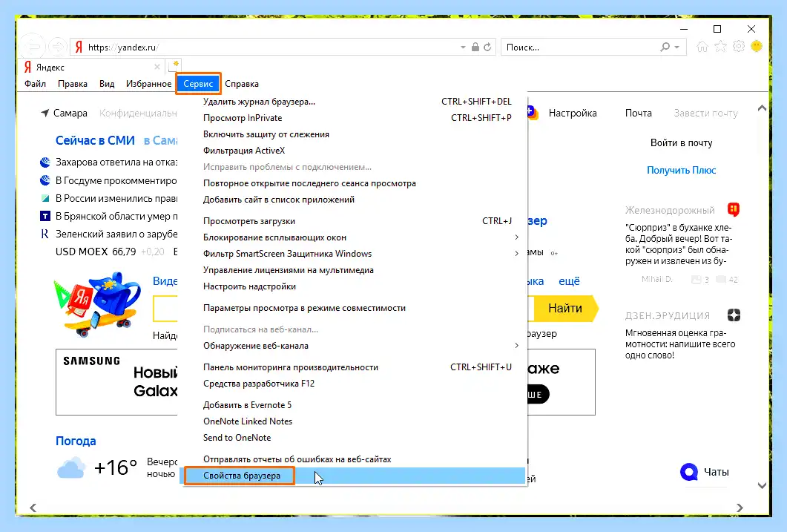This screenshot has width=787, height=532.
Task: Open address bar autocomplete dropdown arrow
Action: (463, 47)
